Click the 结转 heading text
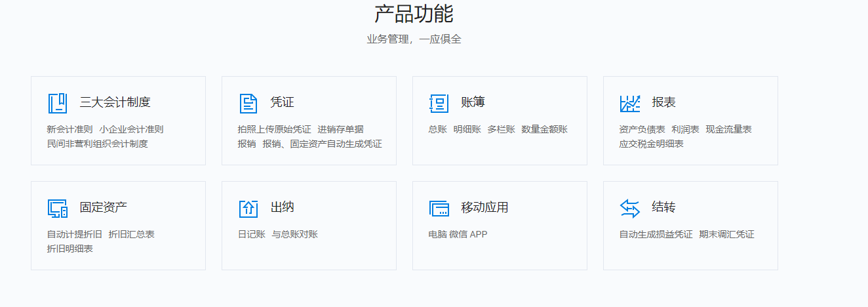 (664, 207)
